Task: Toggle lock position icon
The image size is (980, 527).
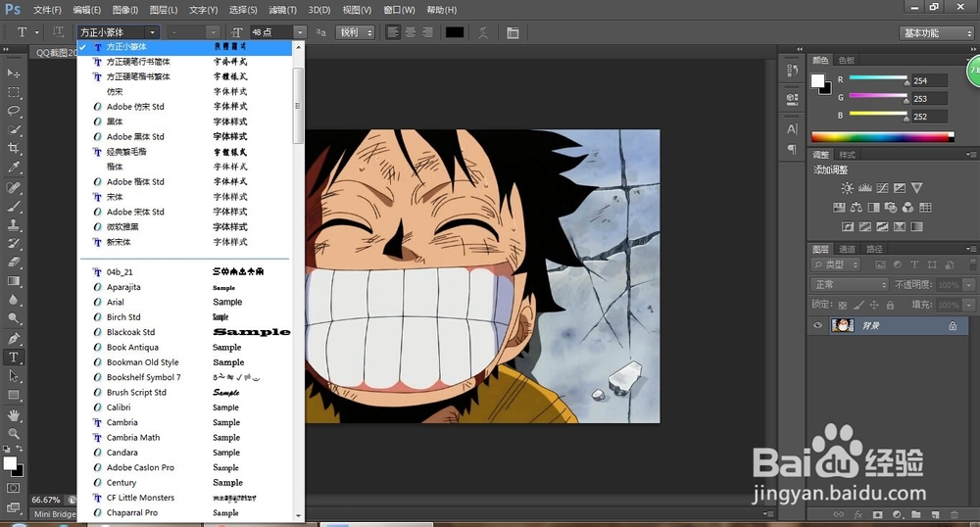Action: click(x=874, y=306)
